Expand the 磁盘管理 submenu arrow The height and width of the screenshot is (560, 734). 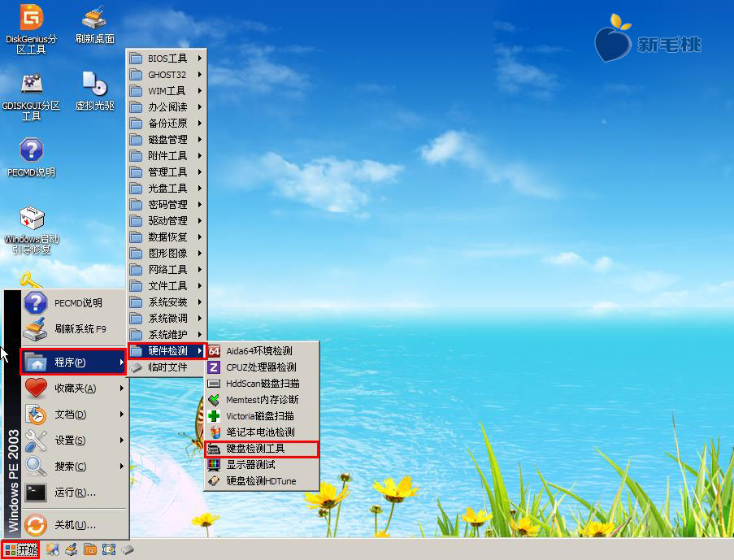[x=200, y=140]
